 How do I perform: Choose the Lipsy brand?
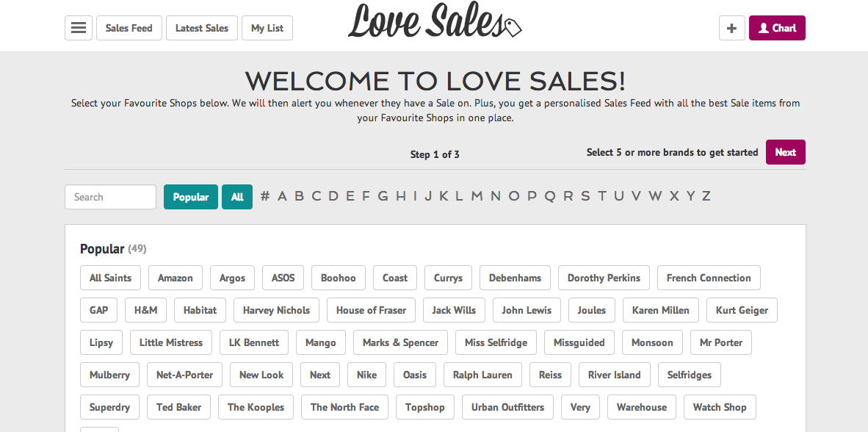(101, 342)
